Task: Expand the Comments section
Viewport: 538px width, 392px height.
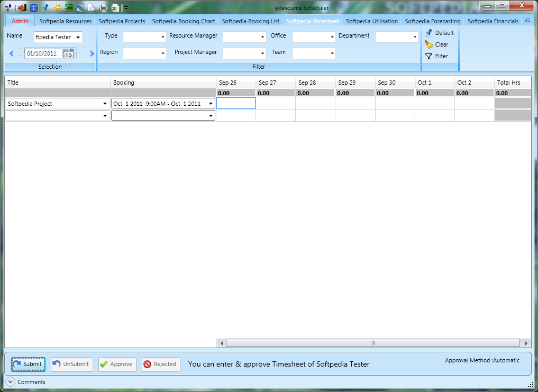Action: tap(10, 382)
